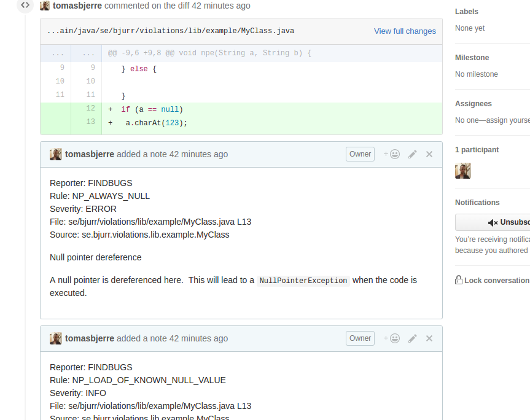Click 'Severity: ERROR' text
The height and width of the screenshot is (420, 530).
coord(83,209)
